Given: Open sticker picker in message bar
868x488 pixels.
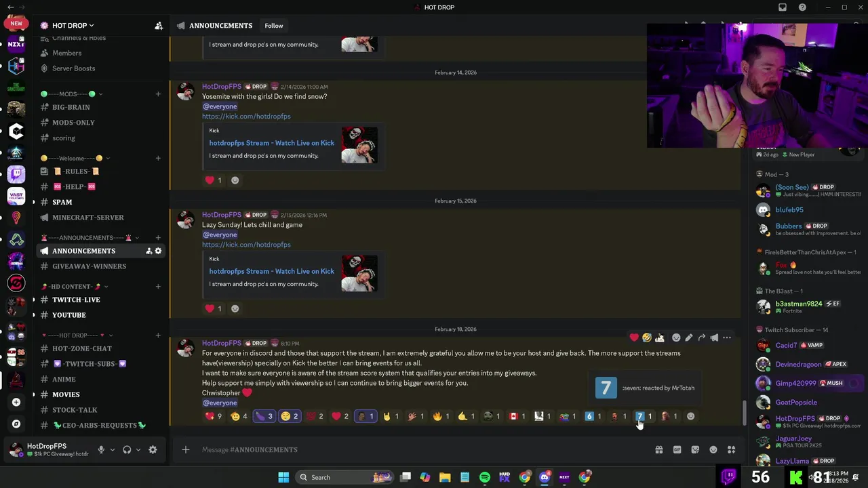Looking at the screenshot, I should (x=695, y=450).
